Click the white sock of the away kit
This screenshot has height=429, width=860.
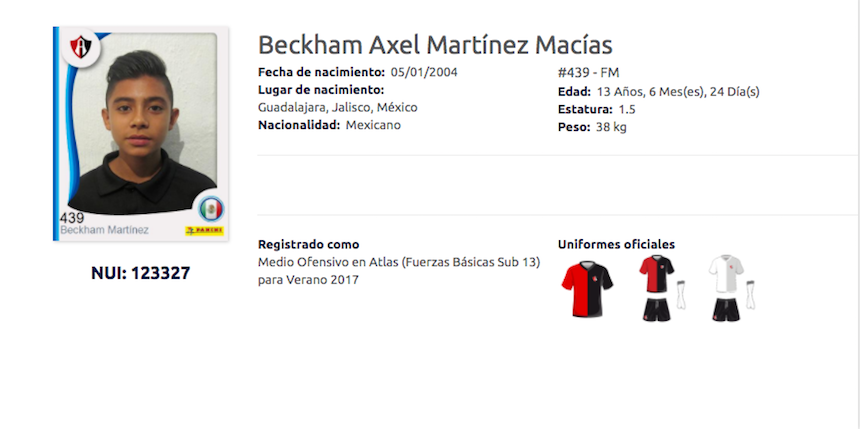(752, 296)
